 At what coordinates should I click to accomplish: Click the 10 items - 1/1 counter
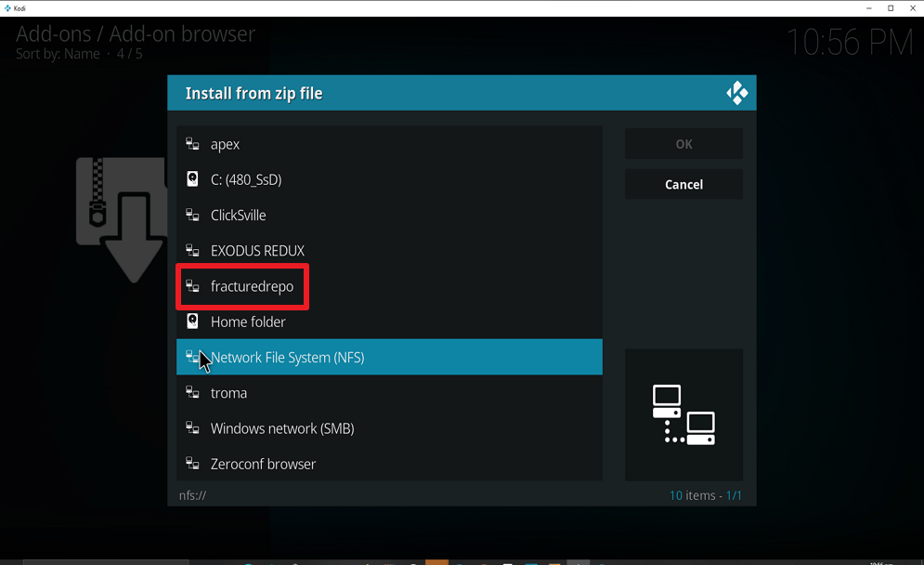[x=706, y=495]
